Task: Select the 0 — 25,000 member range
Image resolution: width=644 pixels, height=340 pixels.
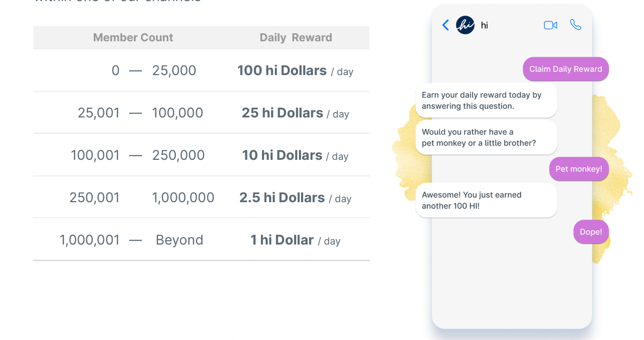Action: [154, 70]
